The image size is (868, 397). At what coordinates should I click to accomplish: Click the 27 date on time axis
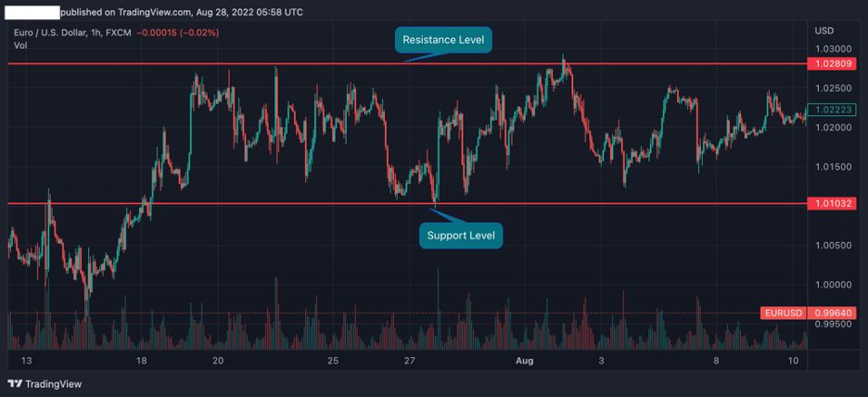[409, 361]
